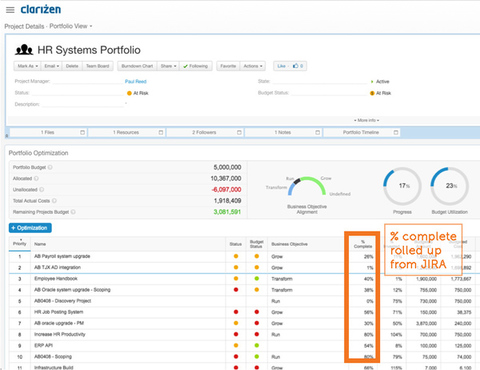Click the 17% Progress ring
Image resolution: width=480 pixels, height=370 pixels.
click(402, 186)
